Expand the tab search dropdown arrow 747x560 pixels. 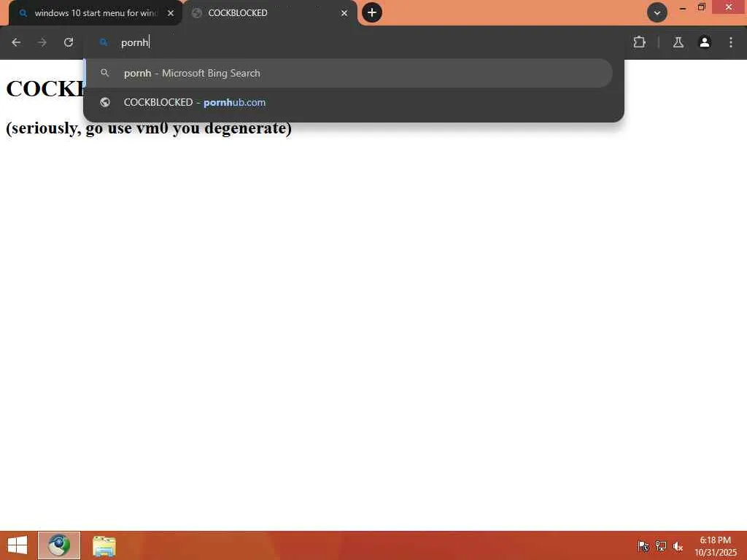[x=657, y=12]
